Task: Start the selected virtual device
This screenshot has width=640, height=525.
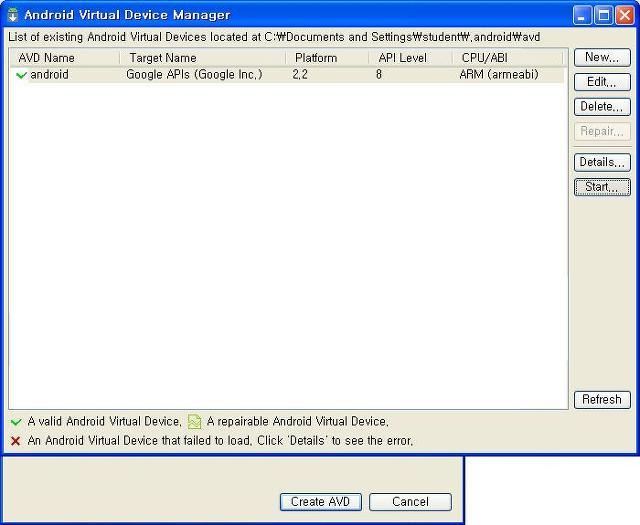Action: coord(602,187)
